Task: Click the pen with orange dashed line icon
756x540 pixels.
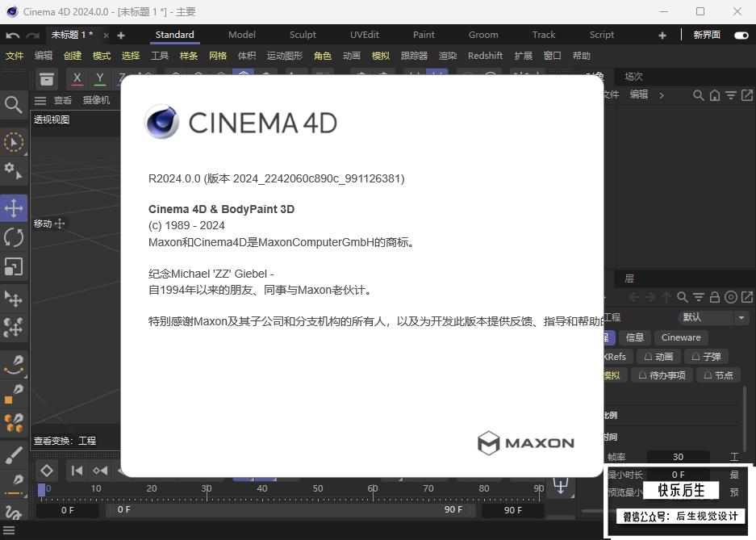Action: pyautogui.click(x=14, y=484)
